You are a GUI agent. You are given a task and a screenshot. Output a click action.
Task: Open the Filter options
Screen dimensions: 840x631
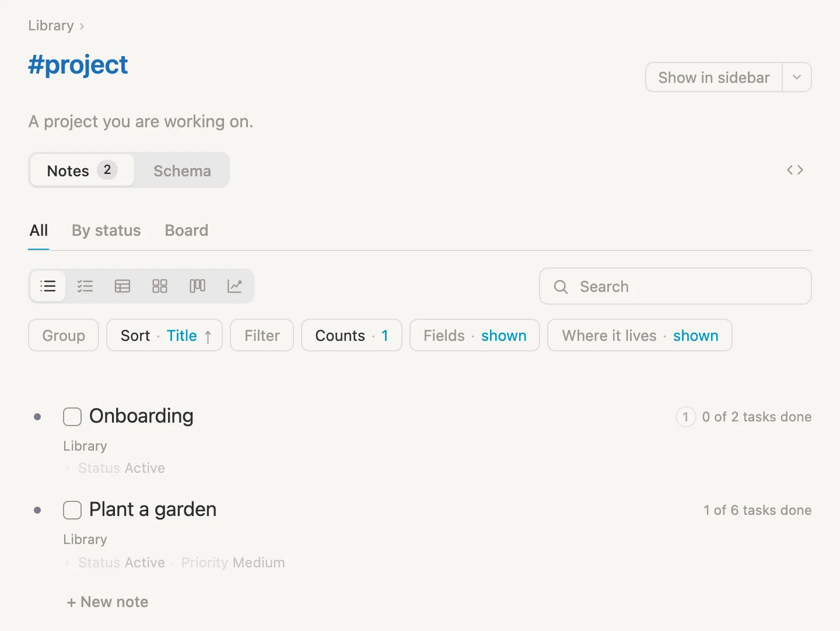(x=262, y=336)
